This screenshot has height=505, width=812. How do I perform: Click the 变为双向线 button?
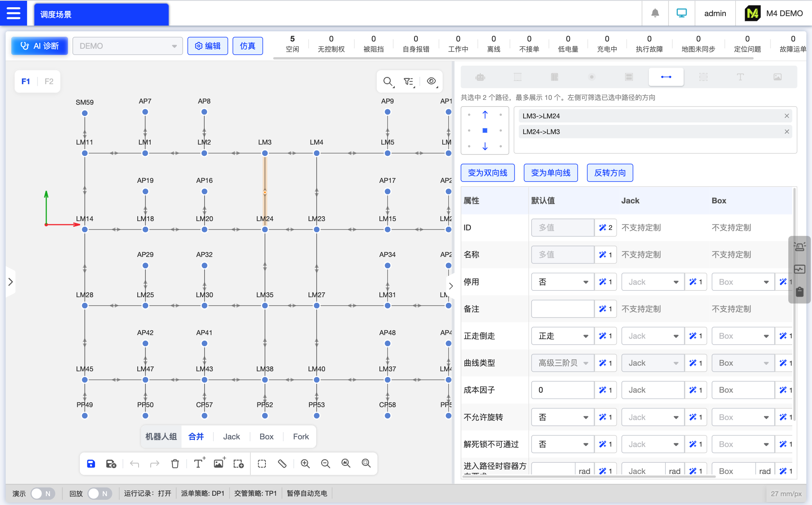(x=487, y=173)
